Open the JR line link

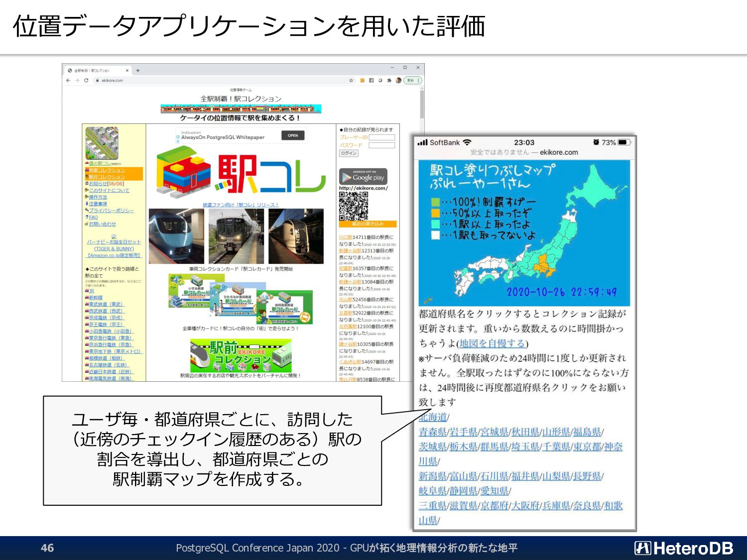(91, 291)
